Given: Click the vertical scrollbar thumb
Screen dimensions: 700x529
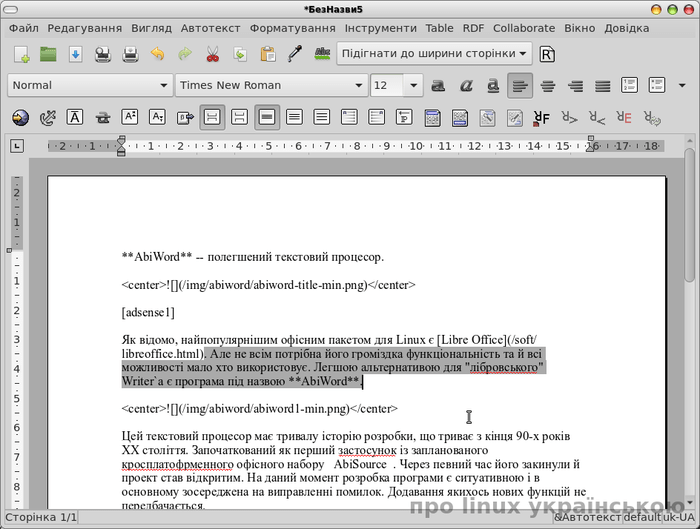Looking at the screenshot, I should (690, 215).
